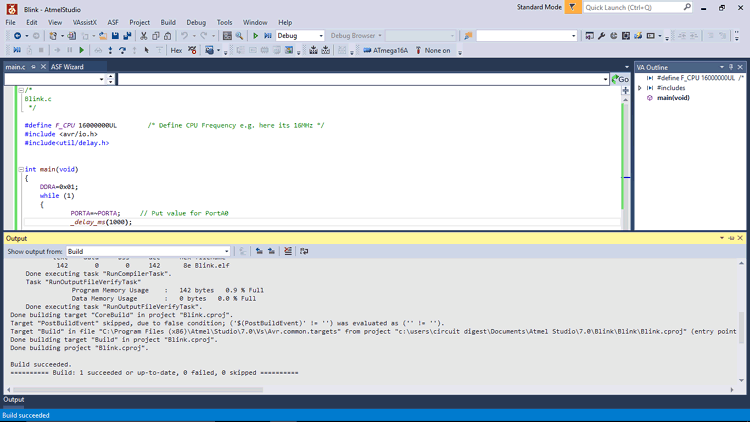Click the Navigate Forward icon
This screenshot has height=422, width=750.
coord(36,36)
